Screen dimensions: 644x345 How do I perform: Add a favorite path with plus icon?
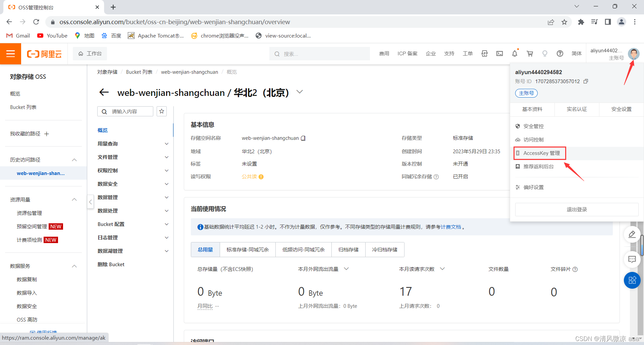pos(47,134)
